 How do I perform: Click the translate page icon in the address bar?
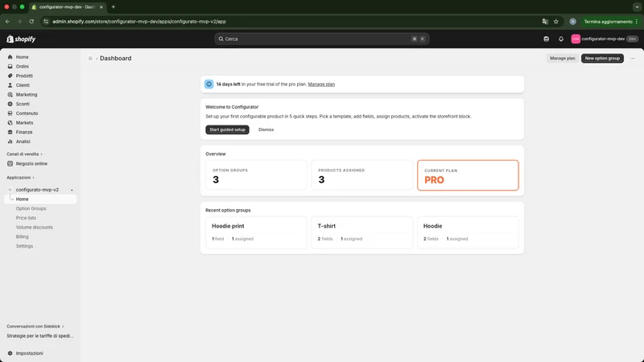545,22
